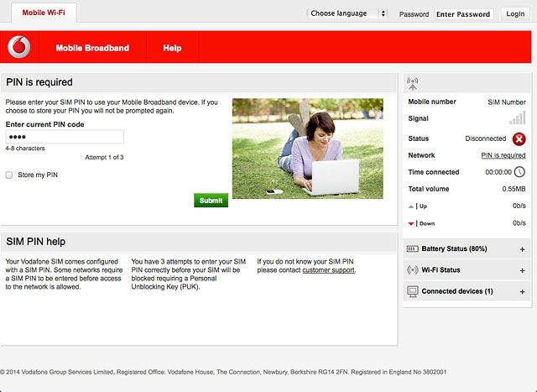Click the Wi-Fi signal icon in Wi-Fi Status
This screenshot has width=537, height=392.
tap(412, 270)
